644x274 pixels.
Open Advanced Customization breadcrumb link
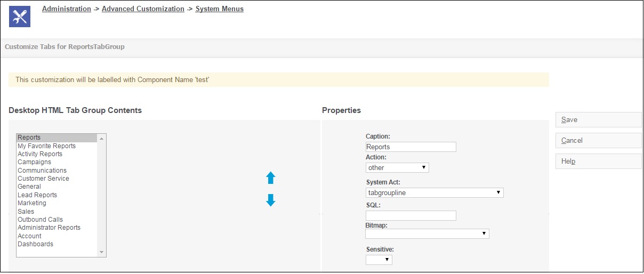point(143,9)
